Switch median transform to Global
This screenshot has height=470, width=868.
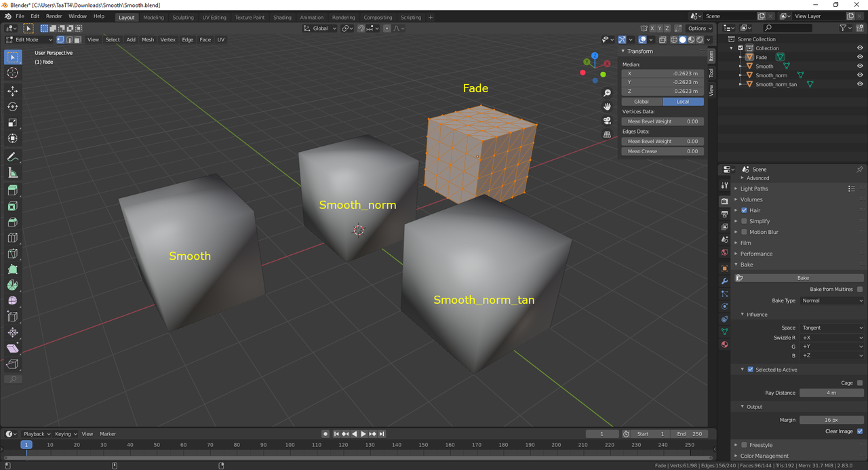[642, 101]
